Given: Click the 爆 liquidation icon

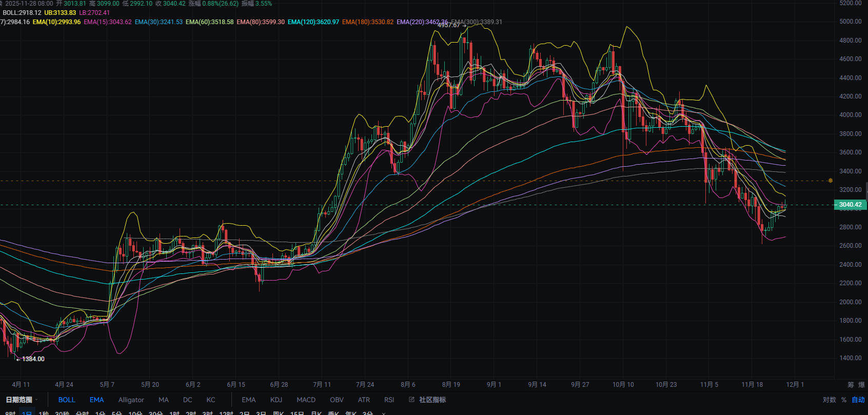Looking at the screenshot, I should click(x=861, y=385).
